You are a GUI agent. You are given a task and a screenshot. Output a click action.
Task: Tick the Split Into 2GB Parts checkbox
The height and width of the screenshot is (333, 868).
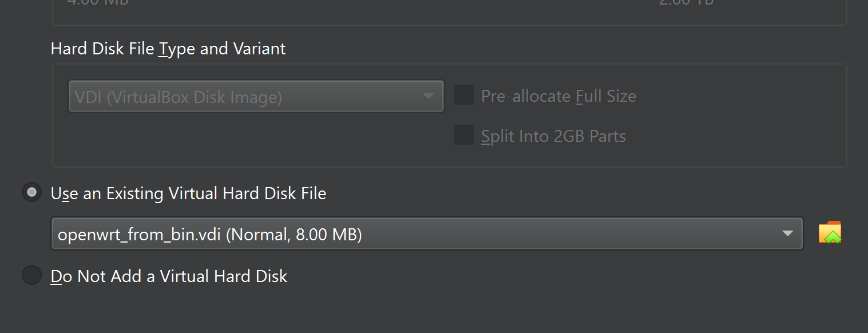[463, 136]
